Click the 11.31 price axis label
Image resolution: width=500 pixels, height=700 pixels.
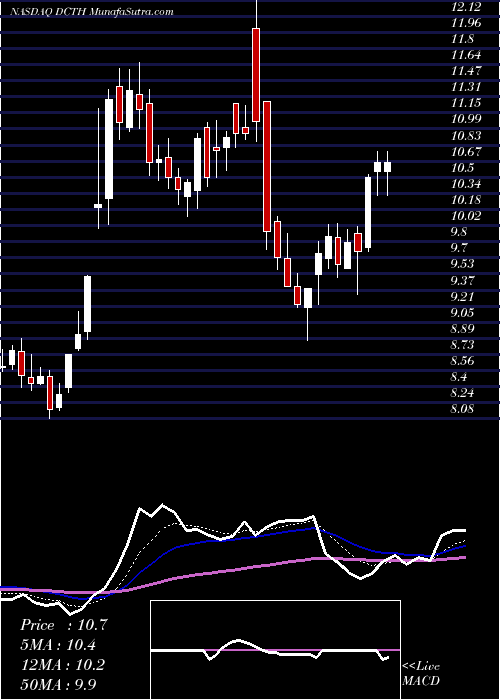click(x=467, y=87)
